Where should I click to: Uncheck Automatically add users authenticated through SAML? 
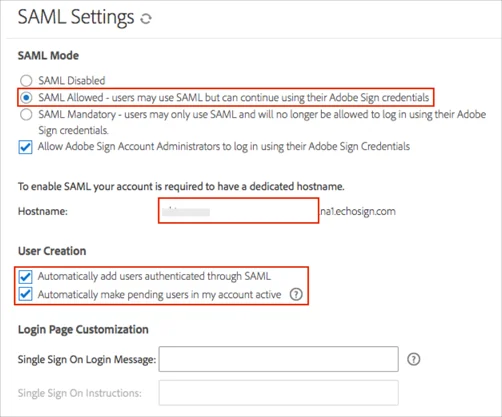[25, 276]
